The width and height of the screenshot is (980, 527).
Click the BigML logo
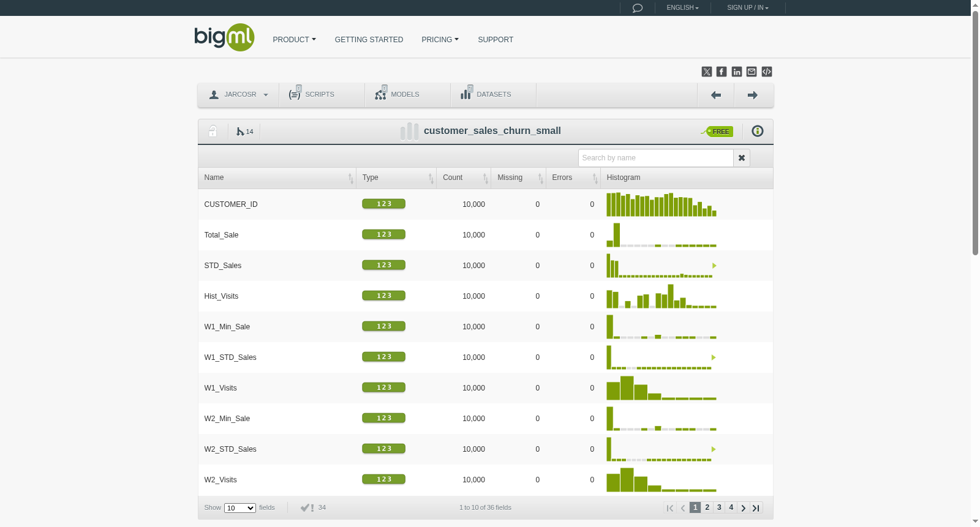tap(224, 37)
